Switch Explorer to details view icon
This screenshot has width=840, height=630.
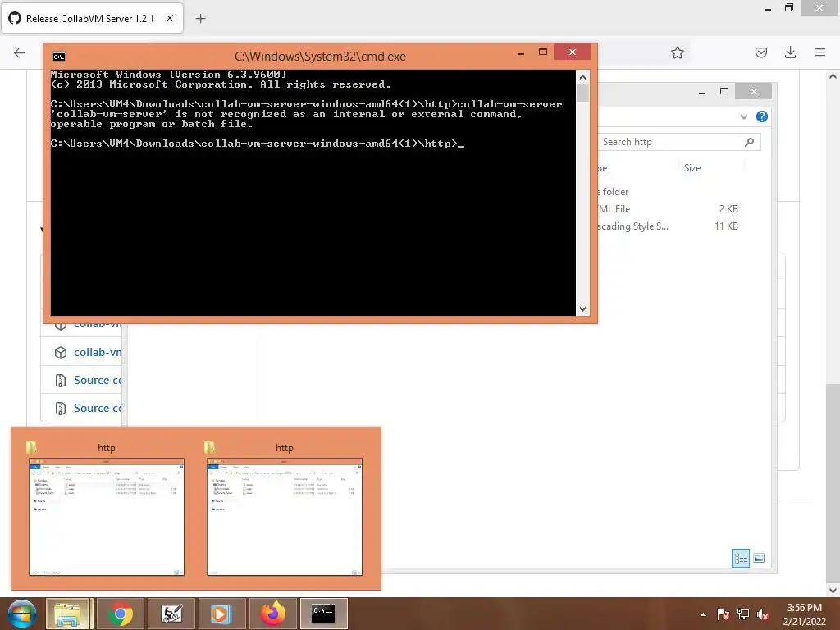tap(741, 558)
